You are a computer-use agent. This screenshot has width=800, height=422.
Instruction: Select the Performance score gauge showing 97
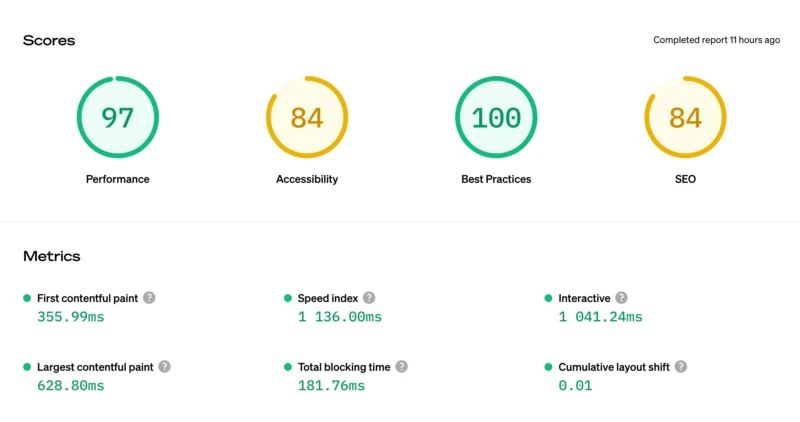[118, 117]
